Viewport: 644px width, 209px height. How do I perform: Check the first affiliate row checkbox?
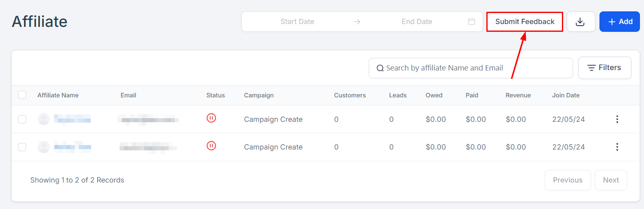click(22, 119)
